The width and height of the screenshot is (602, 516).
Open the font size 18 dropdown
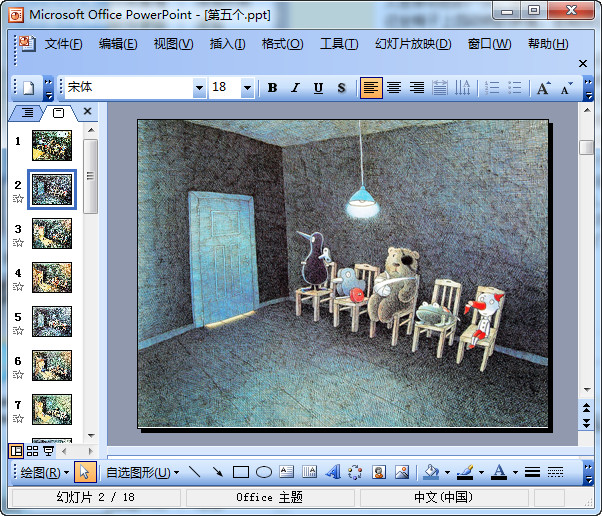coord(248,88)
